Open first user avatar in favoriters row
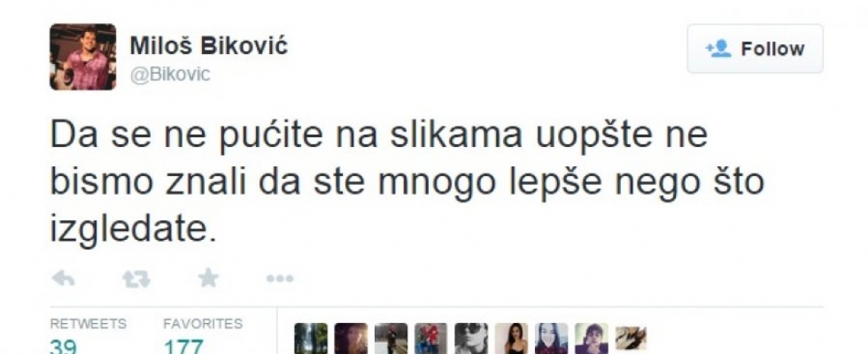 (x=311, y=338)
